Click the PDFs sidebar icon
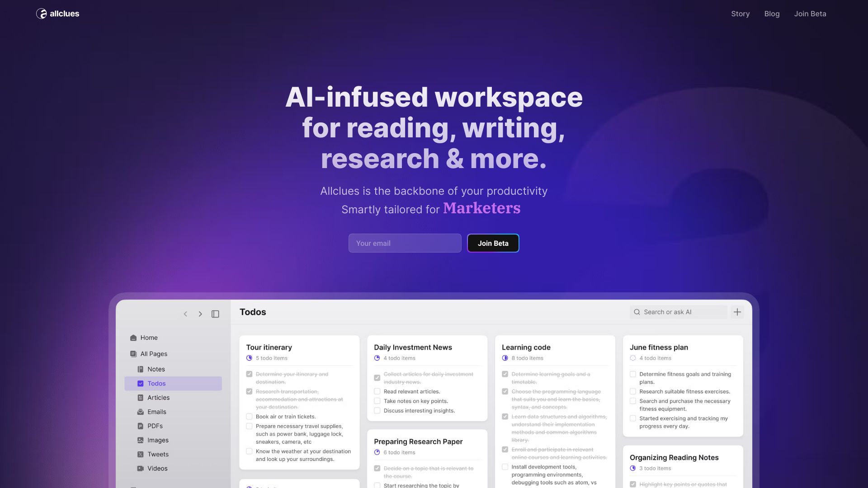Screen dimensions: 868x488 pos(140,426)
